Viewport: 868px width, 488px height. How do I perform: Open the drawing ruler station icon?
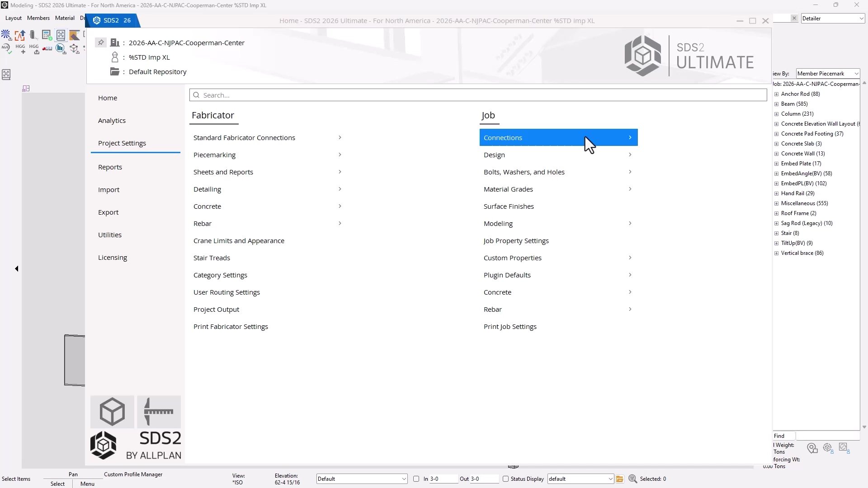pos(159,412)
